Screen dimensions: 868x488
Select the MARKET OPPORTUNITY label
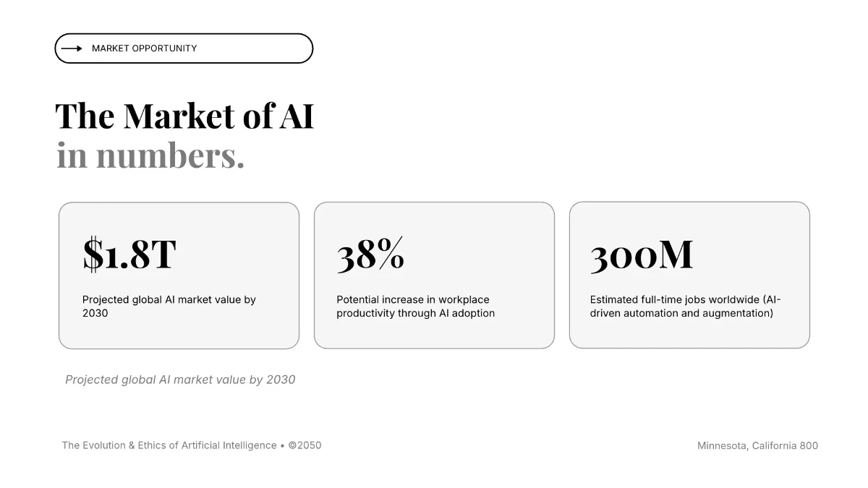click(144, 48)
